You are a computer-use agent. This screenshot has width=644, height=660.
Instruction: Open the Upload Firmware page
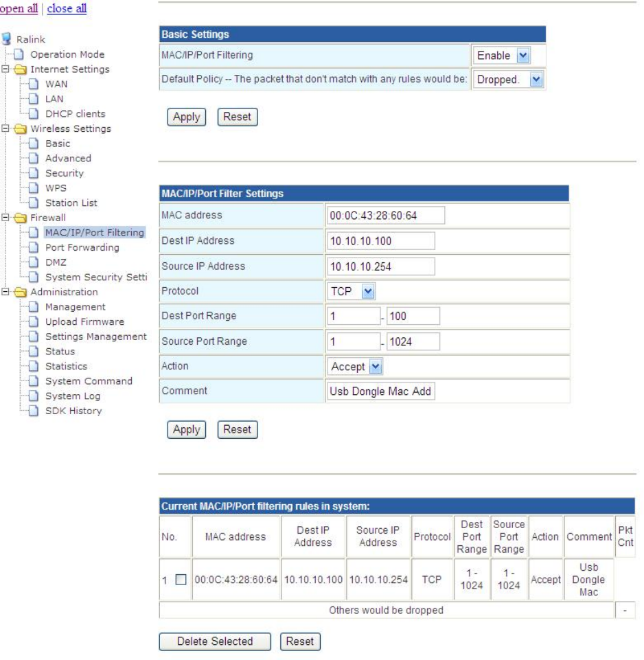[84, 321]
